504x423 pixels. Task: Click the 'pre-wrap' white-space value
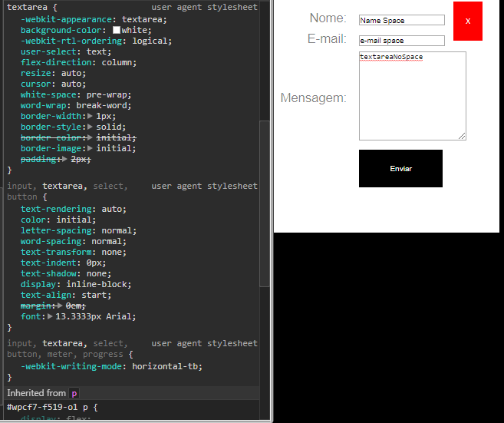(107, 95)
